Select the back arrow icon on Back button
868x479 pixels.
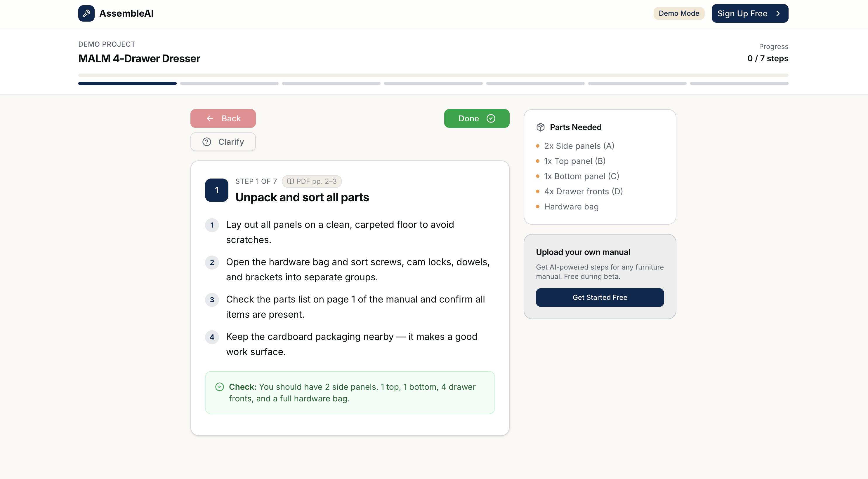pos(210,118)
